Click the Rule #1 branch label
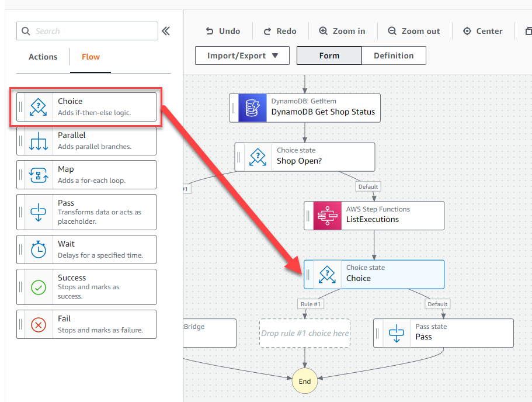This screenshot has width=532, height=402. 311,304
